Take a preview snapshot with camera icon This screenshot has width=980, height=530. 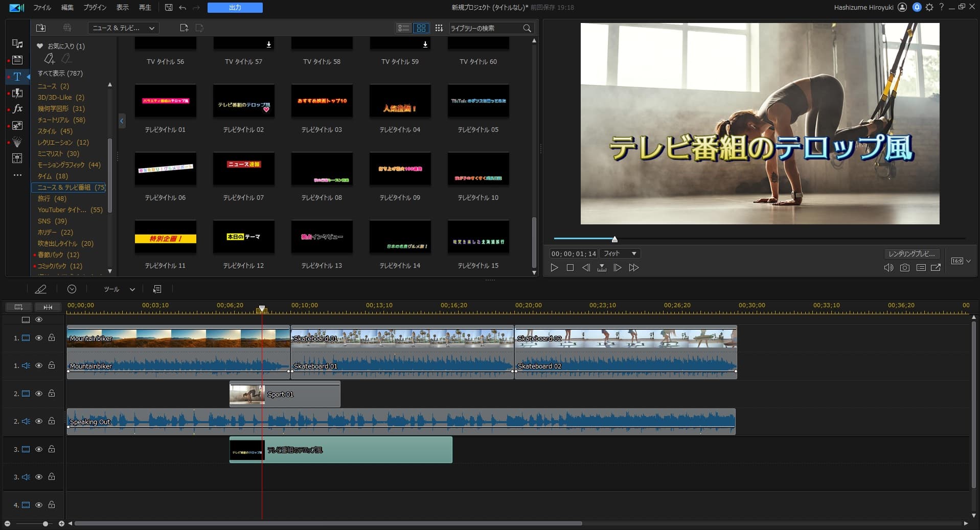coord(904,268)
